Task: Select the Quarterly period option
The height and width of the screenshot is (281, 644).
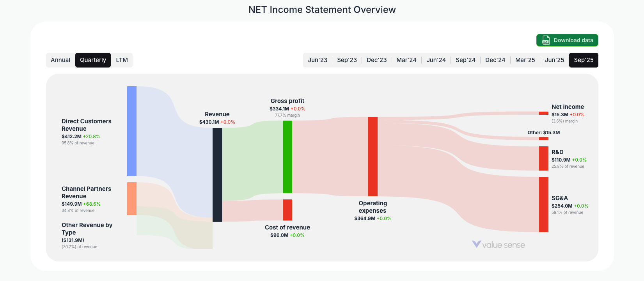Action: click(93, 60)
